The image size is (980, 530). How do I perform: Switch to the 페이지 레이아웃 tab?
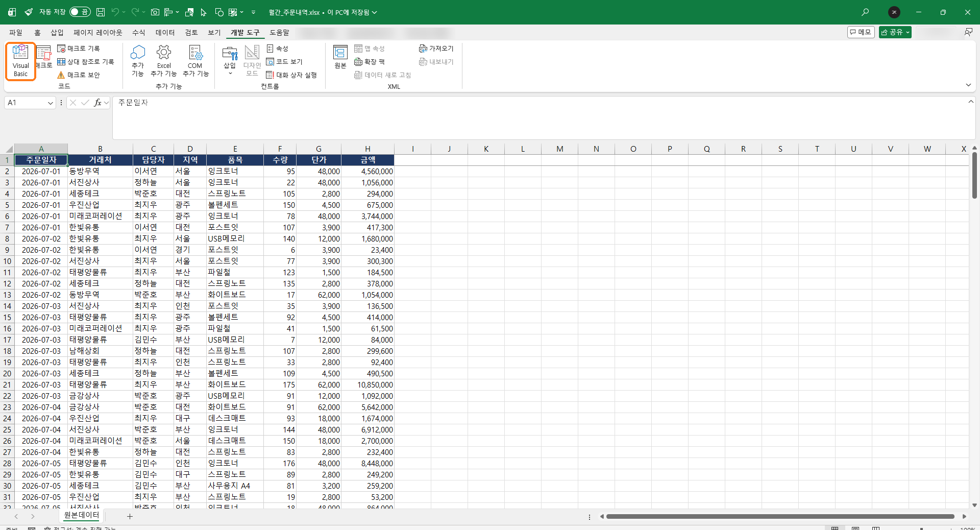98,33
